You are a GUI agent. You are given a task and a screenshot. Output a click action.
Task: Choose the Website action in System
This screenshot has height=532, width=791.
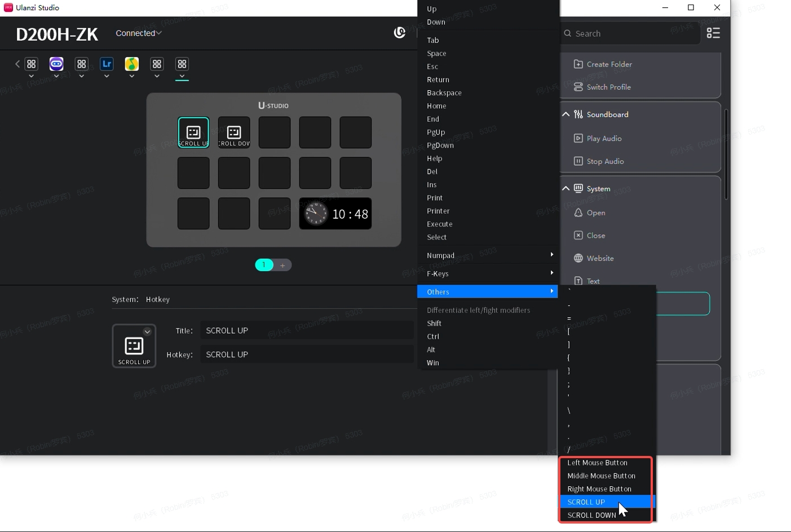(600, 259)
